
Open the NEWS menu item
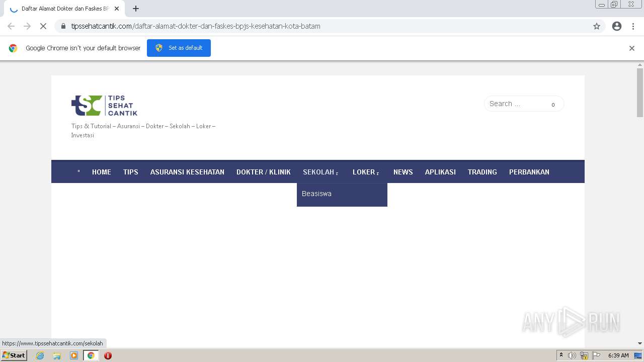click(x=403, y=172)
